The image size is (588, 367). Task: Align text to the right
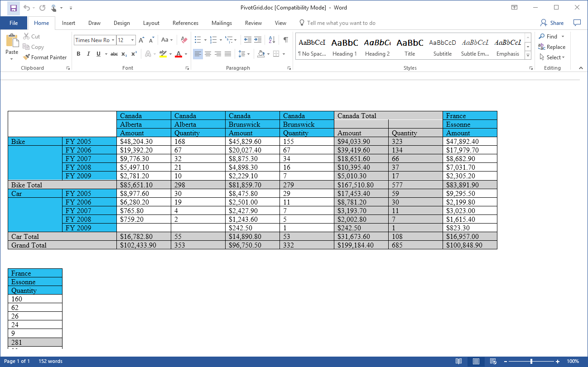click(218, 54)
